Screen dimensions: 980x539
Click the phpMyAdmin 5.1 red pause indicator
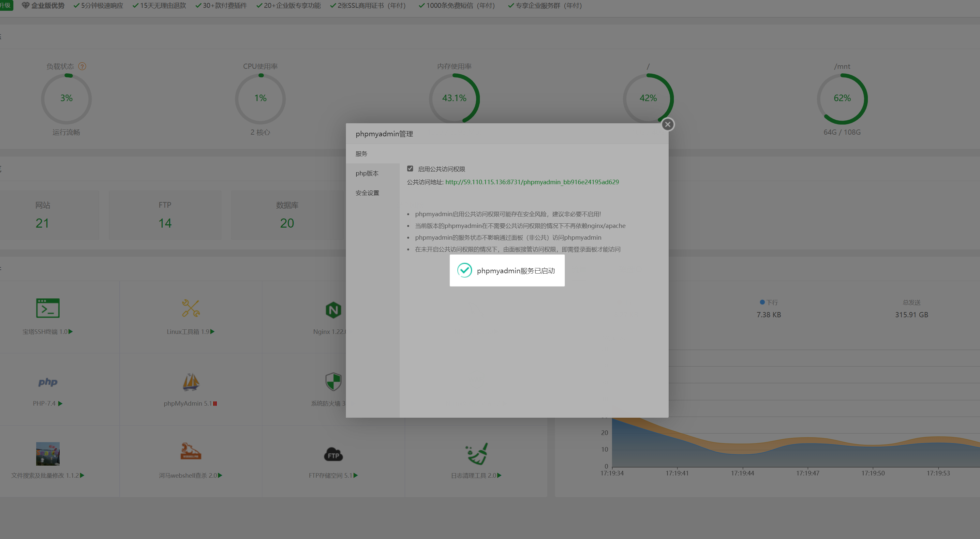click(x=215, y=403)
